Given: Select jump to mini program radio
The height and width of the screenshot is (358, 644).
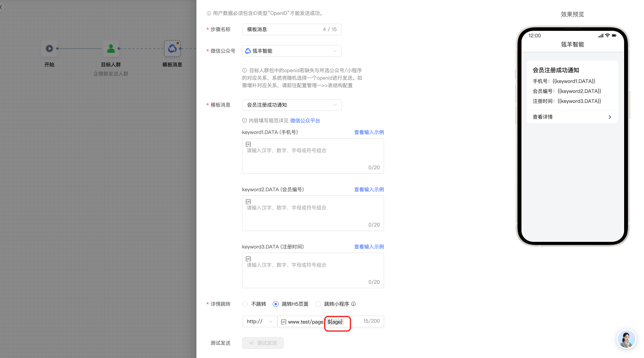Looking at the screenshot, I should click(x=318, y=304).
